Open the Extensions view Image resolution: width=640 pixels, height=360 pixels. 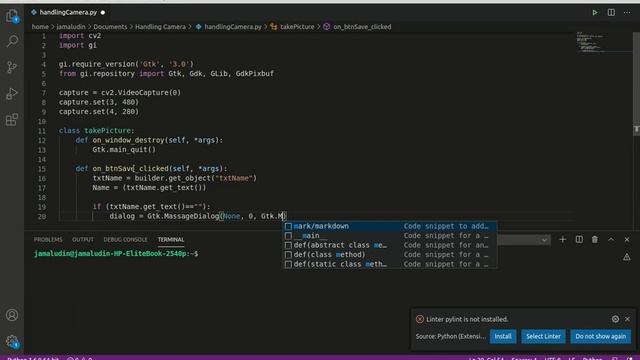tap(12, 120)
